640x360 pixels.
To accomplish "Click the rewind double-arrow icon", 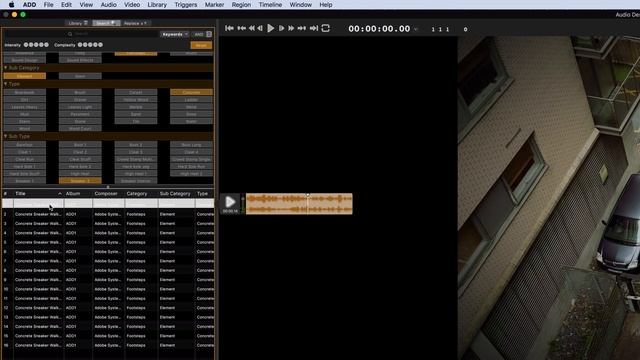I will [x=252, y=28].
